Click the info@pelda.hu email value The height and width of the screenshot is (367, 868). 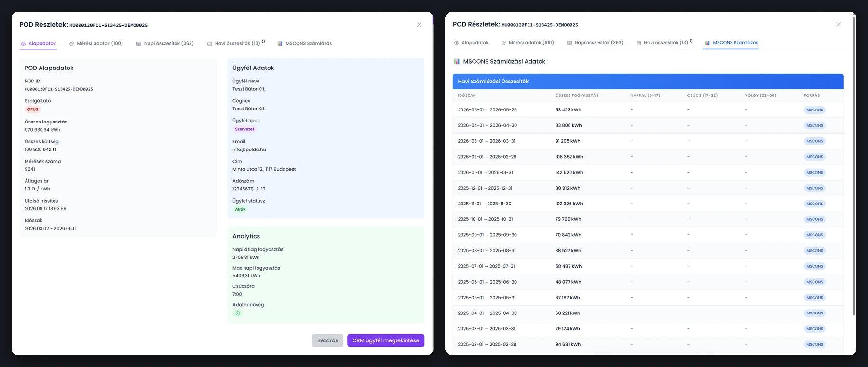click(x=249, y=150)
